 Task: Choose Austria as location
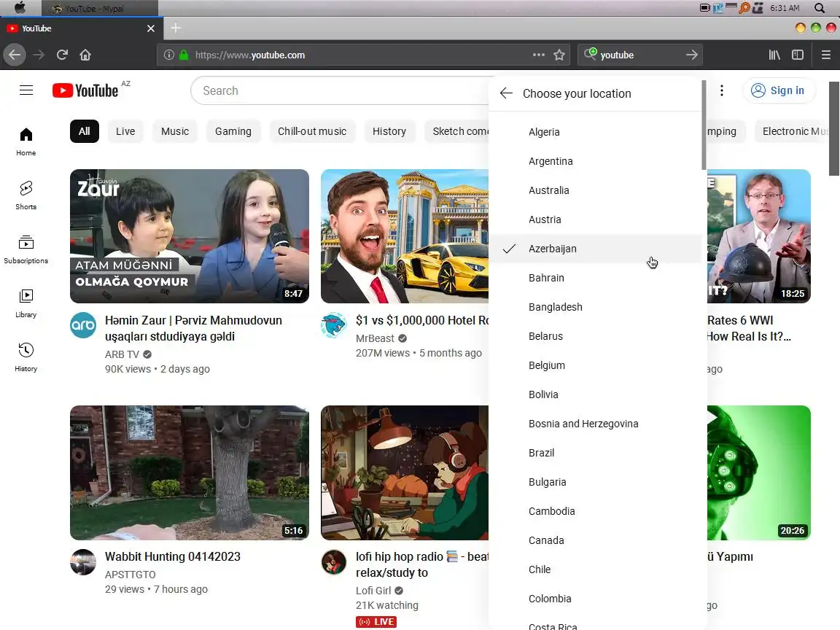pos(595,219)
